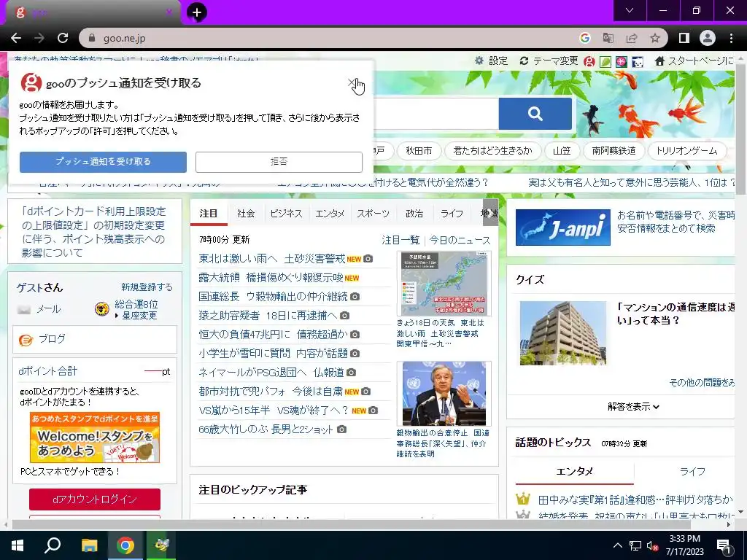
Task: Reload the page with refresh icon
Action: (x=63, y=38)
